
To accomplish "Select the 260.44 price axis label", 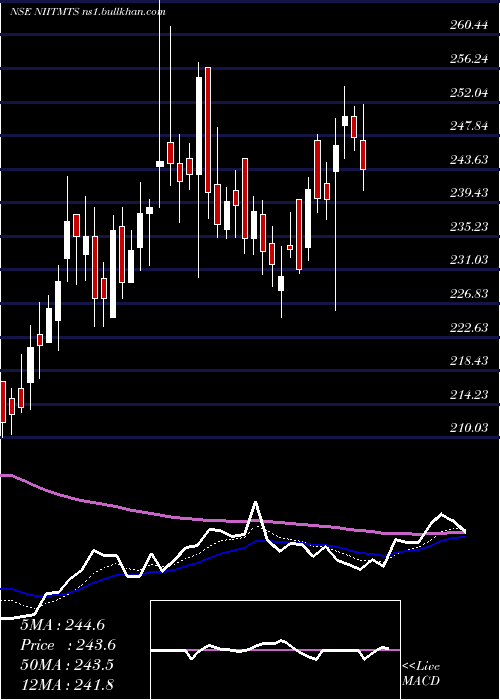I will pyautogui.click(x=469, y=25).
